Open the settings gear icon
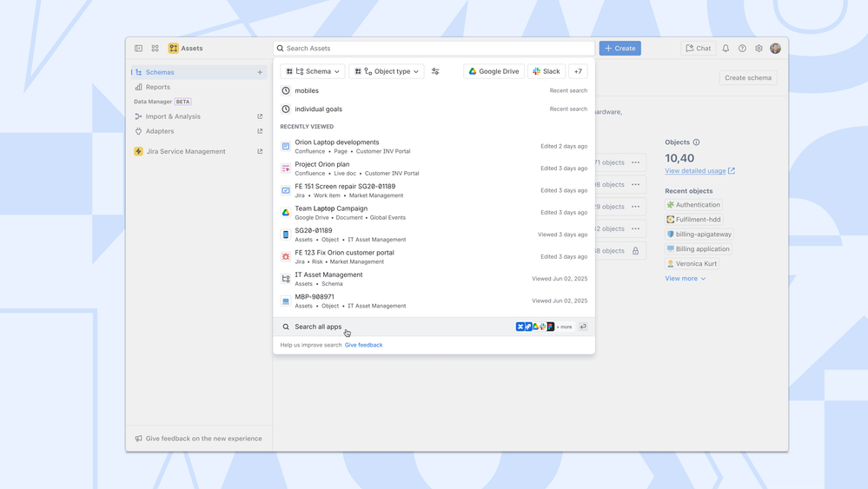 759,48
